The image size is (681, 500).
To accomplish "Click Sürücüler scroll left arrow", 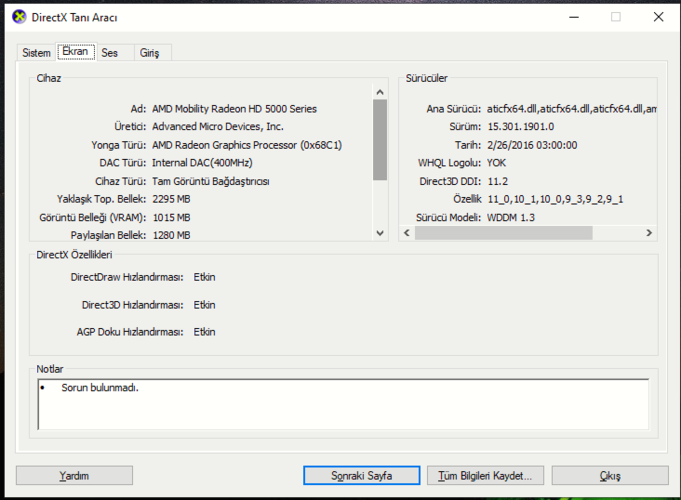I will coord(407,233).
